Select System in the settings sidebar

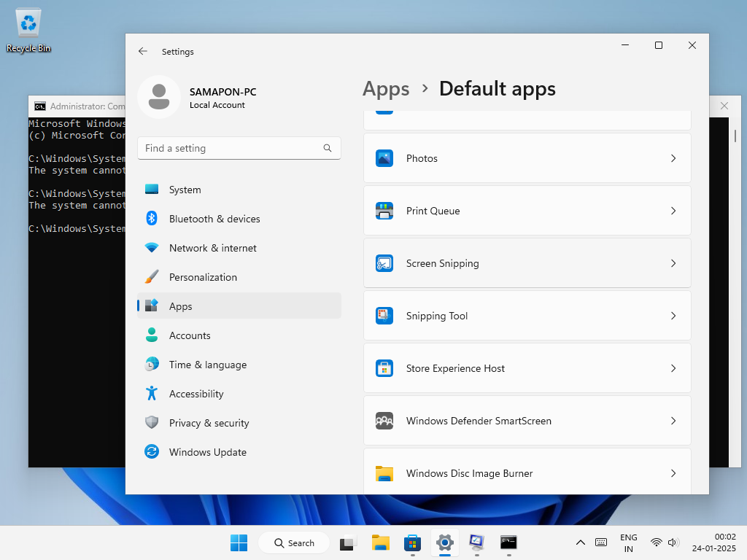pyautogui.click(x=239, y=190)
